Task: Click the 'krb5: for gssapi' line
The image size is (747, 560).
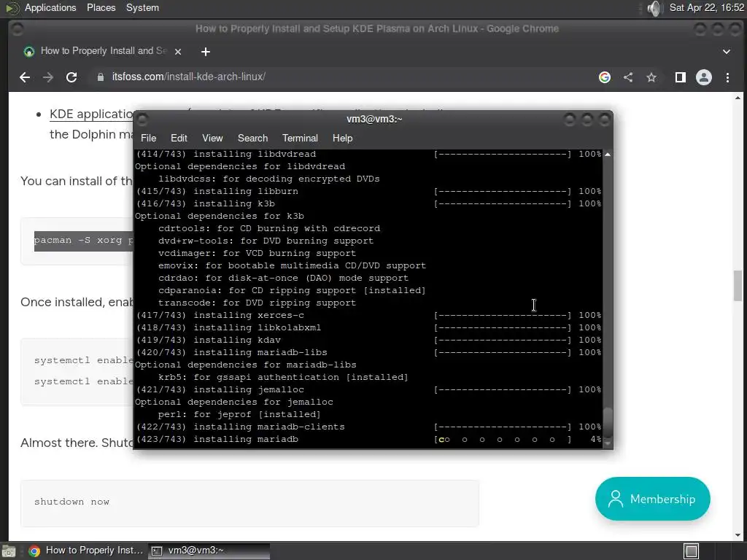Action: coord(284,377)
